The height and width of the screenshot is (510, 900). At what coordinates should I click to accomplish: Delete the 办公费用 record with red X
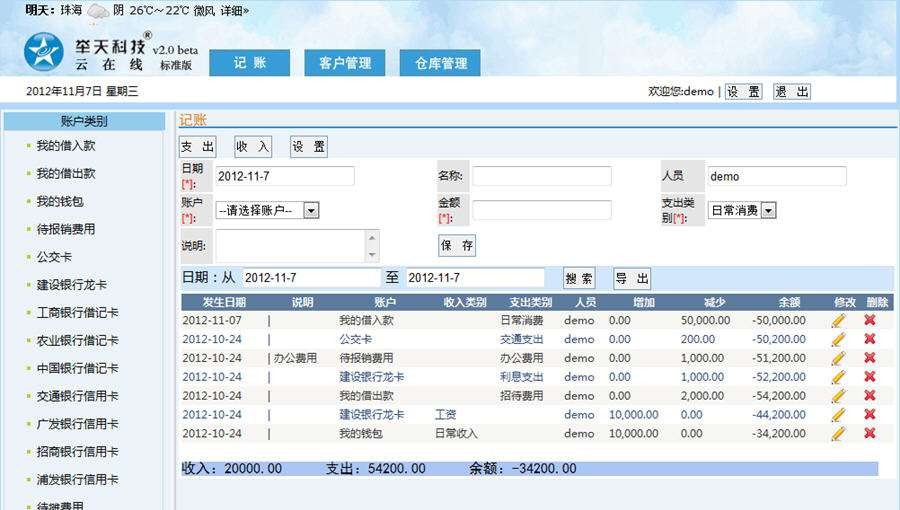[x=870, y=358]
